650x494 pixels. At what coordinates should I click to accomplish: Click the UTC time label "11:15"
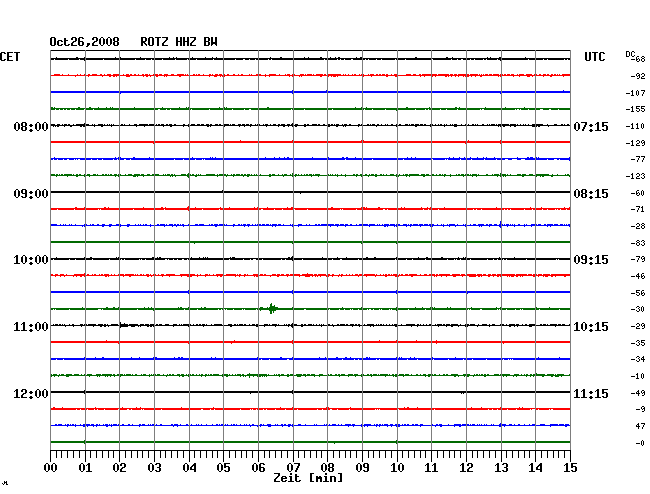(x=591, y=393)
